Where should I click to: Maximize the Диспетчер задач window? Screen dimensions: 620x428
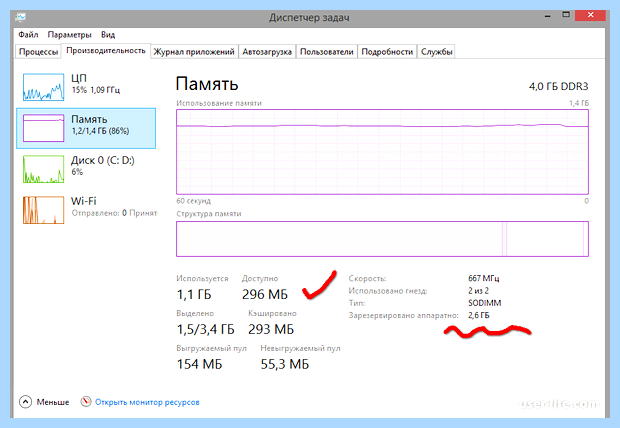click(566, 15)
